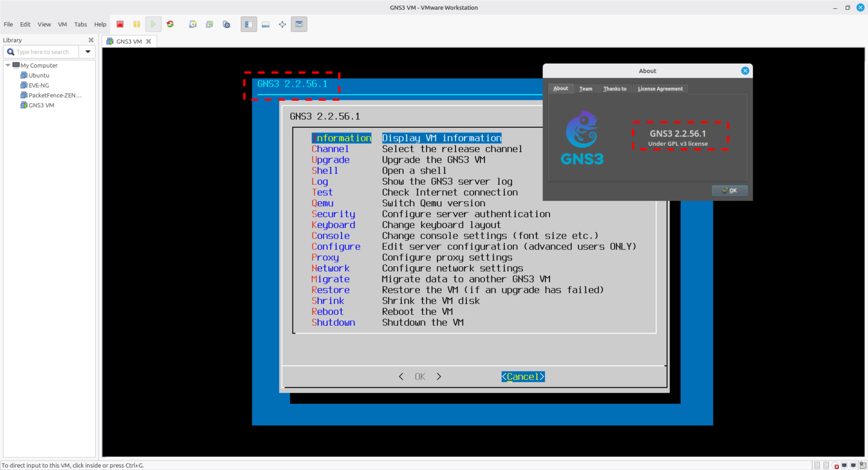Revert VM to its snapshot
868x470 pixels.
click(209, 24)
